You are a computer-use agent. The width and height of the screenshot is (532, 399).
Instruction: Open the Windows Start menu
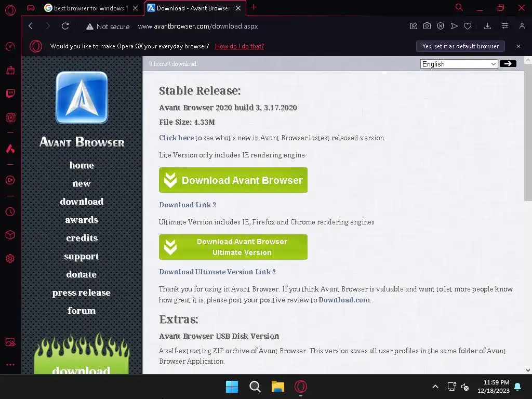(232, 387)
